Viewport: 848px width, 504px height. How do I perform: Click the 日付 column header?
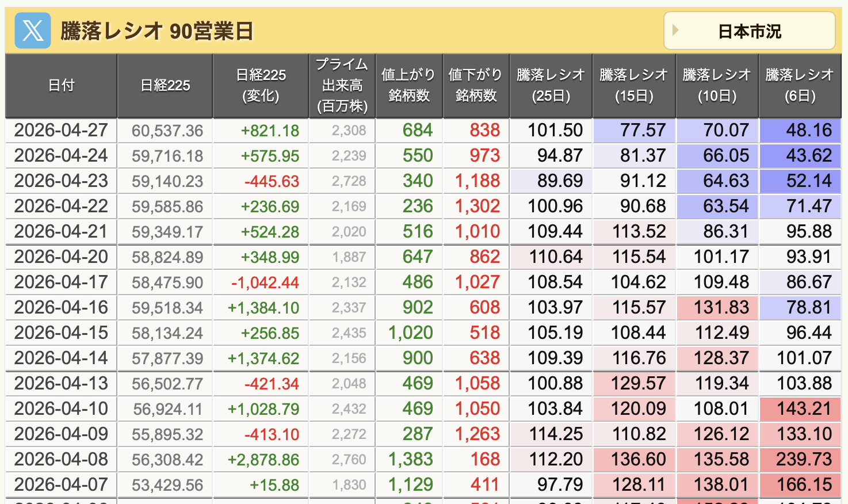tap(61, 86)
